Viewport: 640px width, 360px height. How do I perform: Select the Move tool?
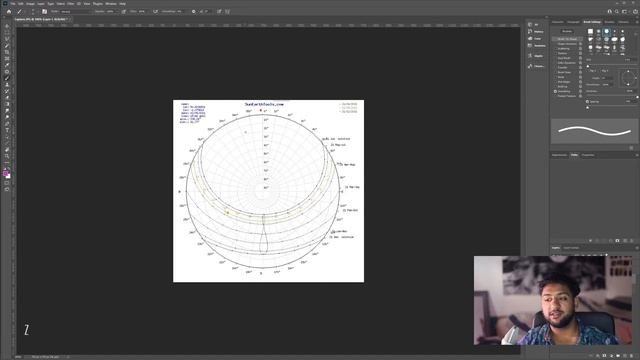(7, 26)
